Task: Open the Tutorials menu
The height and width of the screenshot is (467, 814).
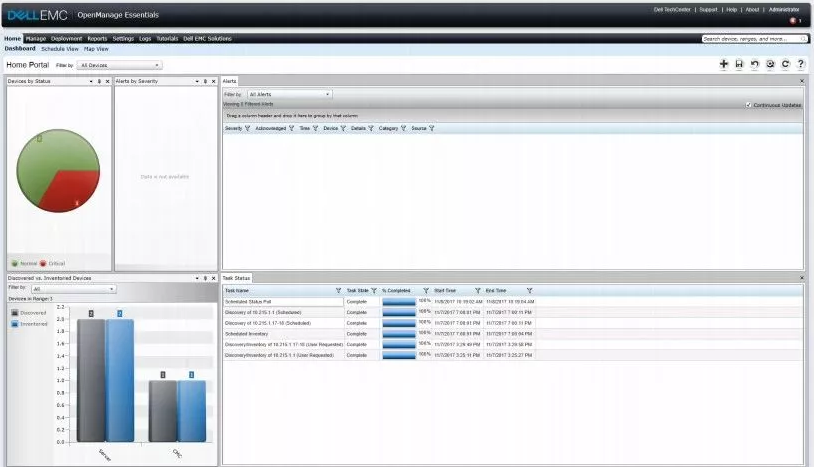Action: point(167,39)
